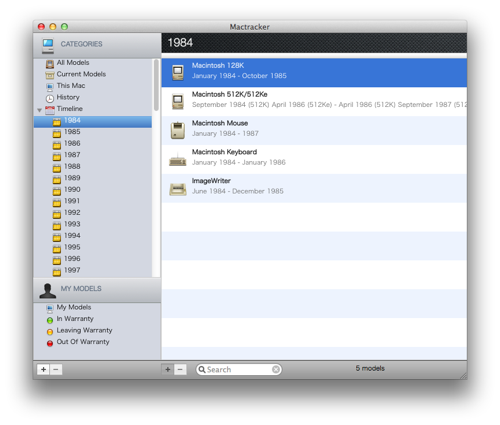The width and height of the screenshot is (500, 425).
Task: Click the Timeline calendar icon
Action: [x=50, y=110]
